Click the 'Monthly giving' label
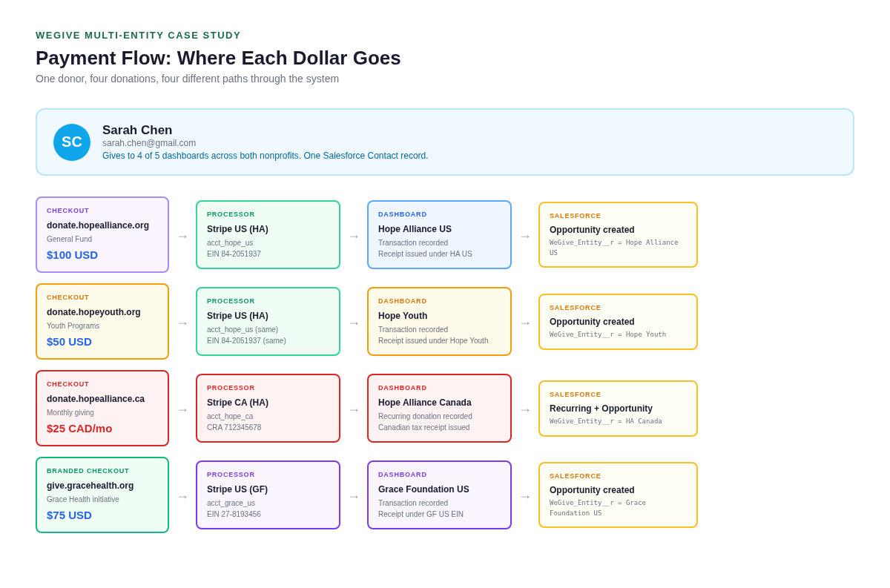The height and width of the screenshot is (588, 890). tap(70, 413)
